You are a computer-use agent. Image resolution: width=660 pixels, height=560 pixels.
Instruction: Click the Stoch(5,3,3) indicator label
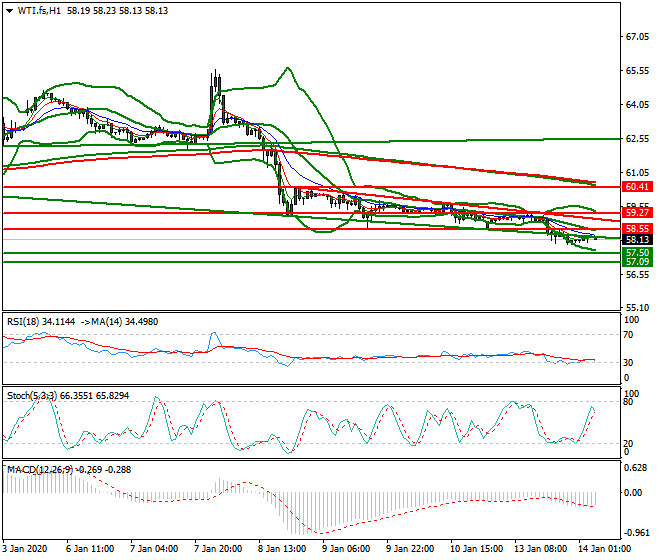pos(33,396)
